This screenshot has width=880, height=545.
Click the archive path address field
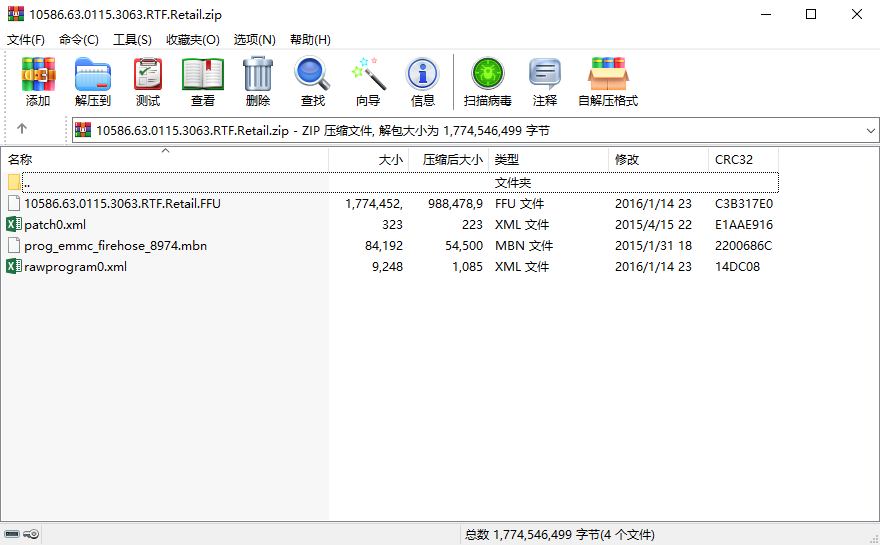coord(475,130)
